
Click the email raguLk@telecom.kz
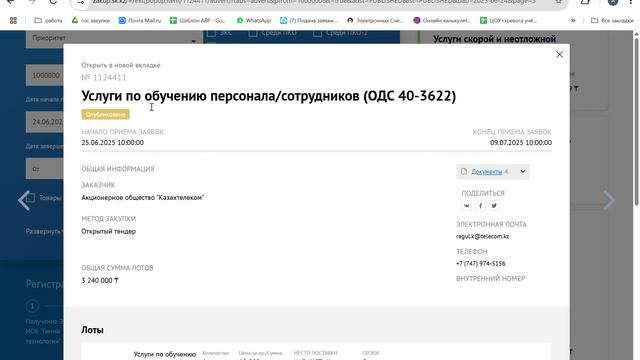[x=482, y=236]
